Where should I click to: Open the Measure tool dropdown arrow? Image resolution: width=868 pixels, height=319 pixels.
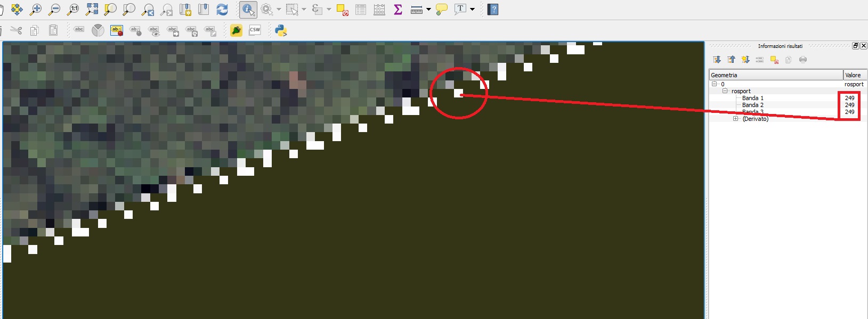[428, 9]
